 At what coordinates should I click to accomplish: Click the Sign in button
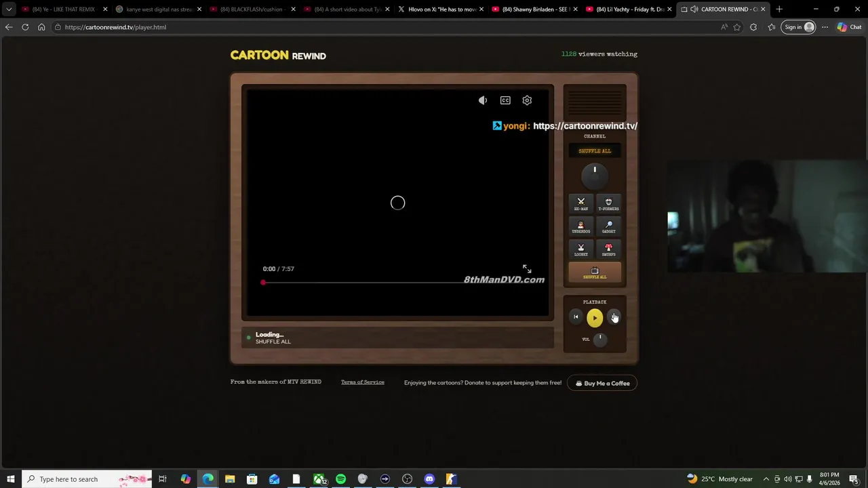coord(799,27)
